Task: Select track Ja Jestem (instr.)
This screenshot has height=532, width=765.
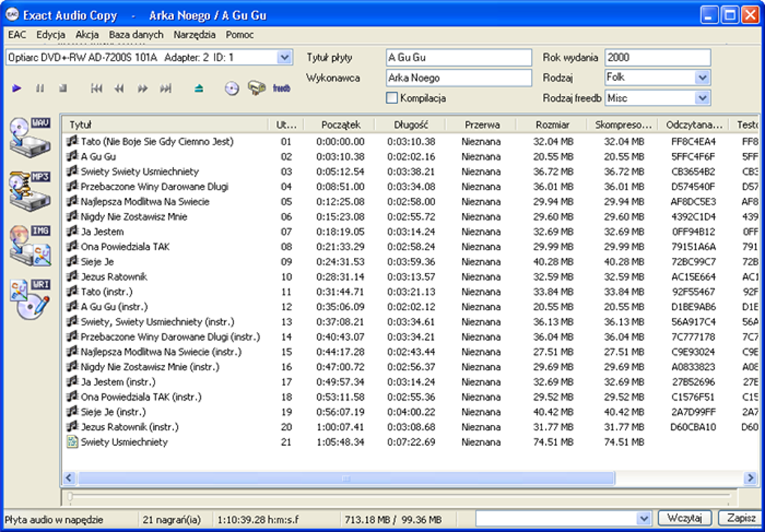Action: tap(118, 382)
